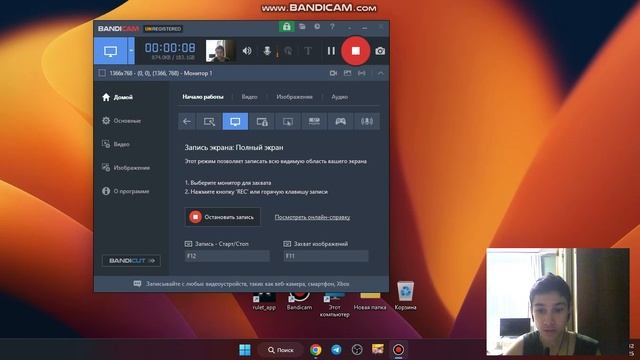Select the Этот компьютер desktop icon
640x360 pixels.
334,304
